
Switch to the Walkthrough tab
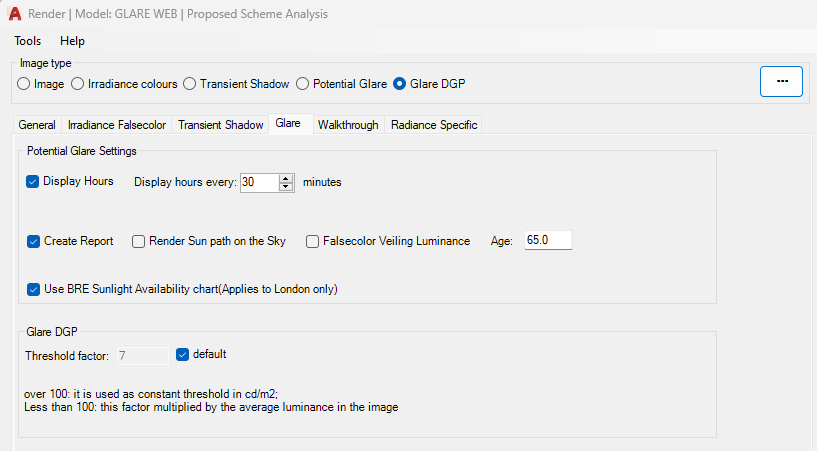tap(347, 125)
